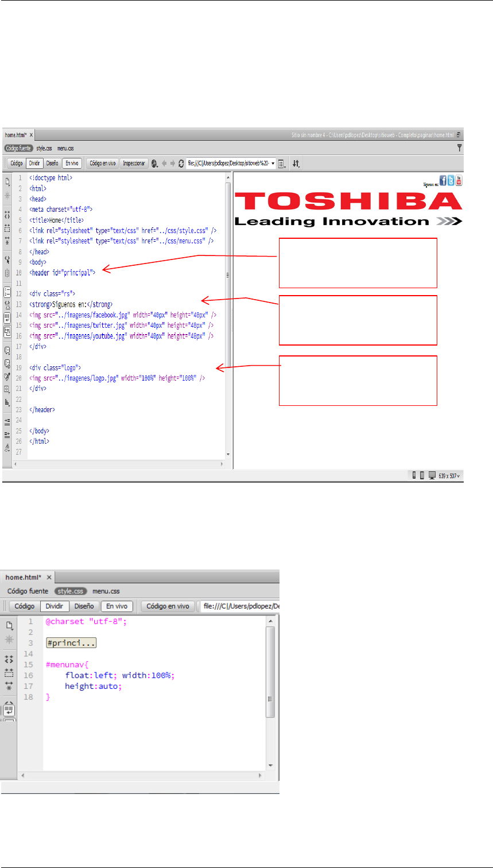Click the upper code pane vertical scrollbar
The width and height of the screenshot is (493, 868).
pyautogui.click(x=228, y=276)
